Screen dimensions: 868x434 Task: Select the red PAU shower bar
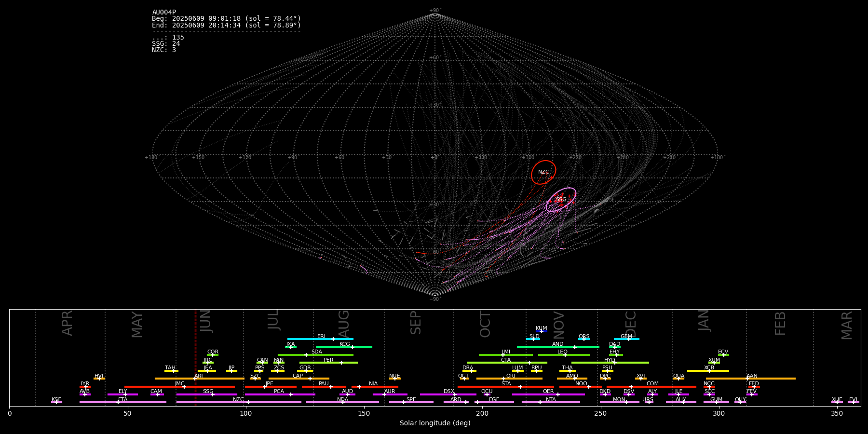click(x=324, y=387)
